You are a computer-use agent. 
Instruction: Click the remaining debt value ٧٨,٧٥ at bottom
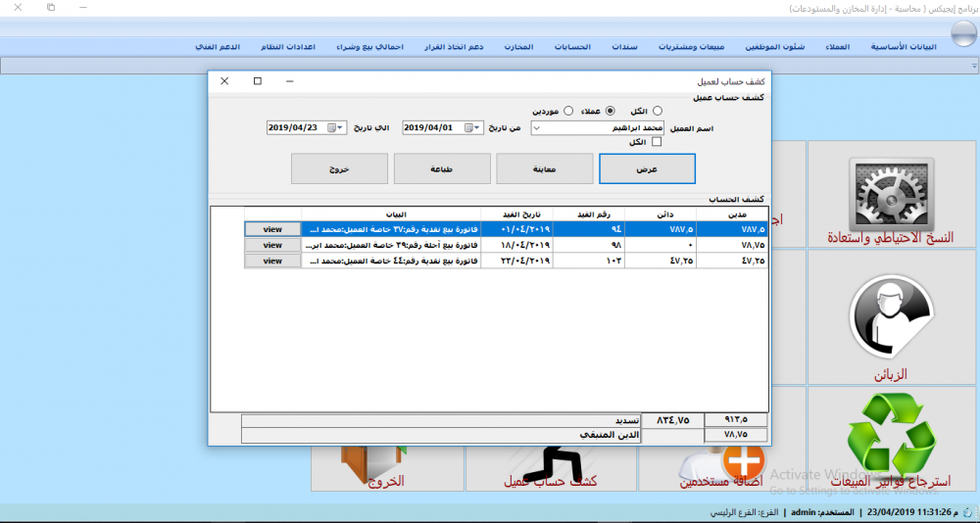[x=736, y=435]
